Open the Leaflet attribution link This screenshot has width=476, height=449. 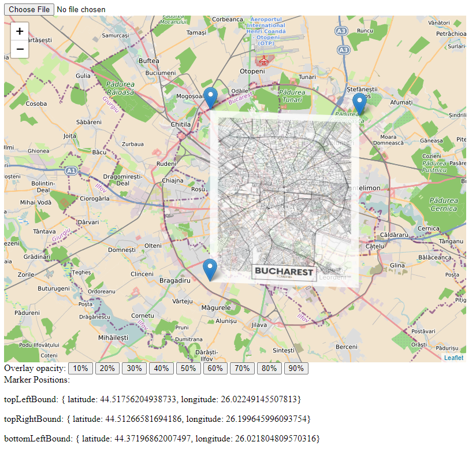453,358
